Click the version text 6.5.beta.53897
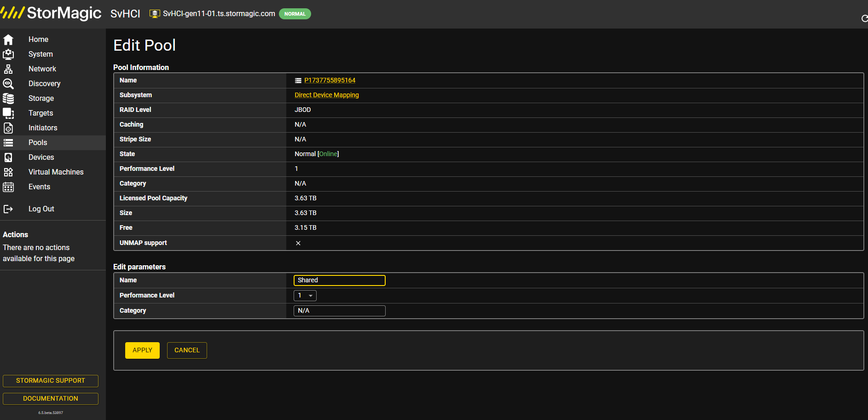 click(x=51, y=413)
